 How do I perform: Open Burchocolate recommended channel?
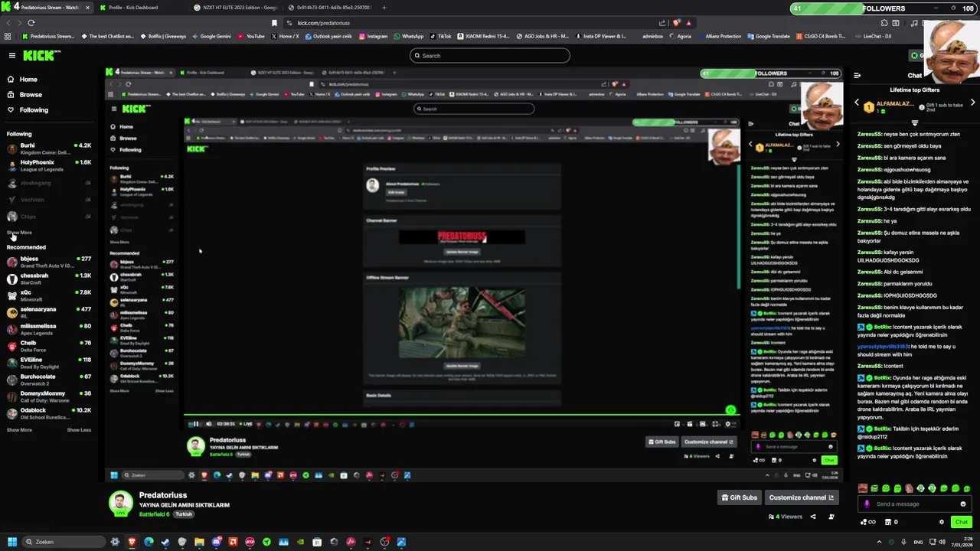49,380
